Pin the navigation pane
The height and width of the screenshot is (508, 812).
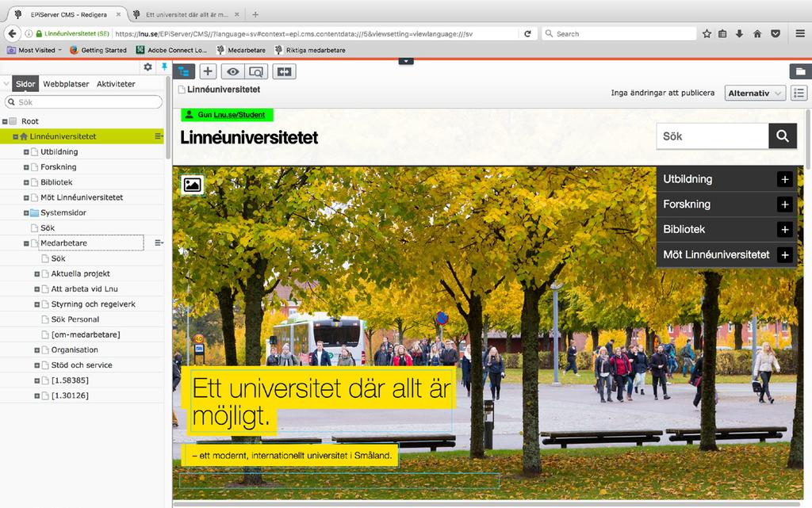coord(164,67)
